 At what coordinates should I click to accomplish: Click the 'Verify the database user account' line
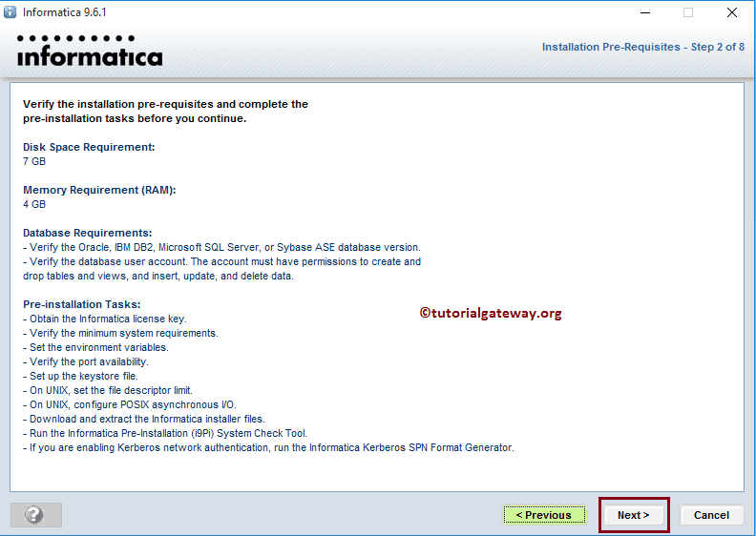tap(221, 269)
